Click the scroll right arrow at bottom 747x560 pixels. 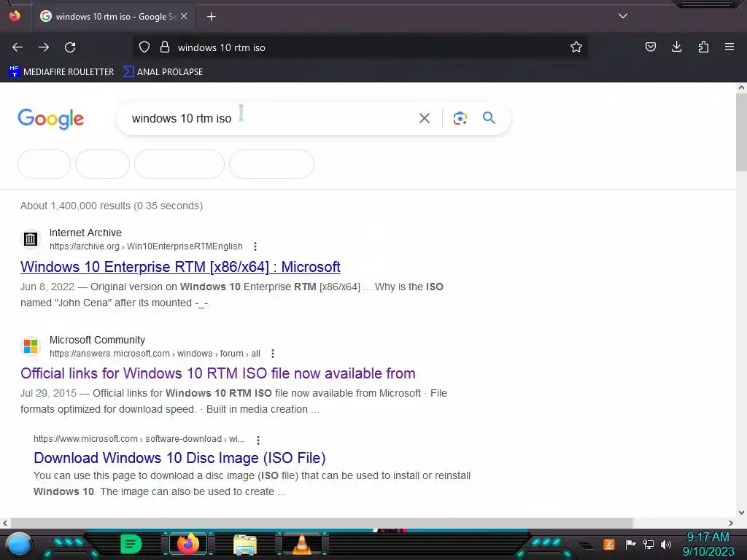pos(731,523)
